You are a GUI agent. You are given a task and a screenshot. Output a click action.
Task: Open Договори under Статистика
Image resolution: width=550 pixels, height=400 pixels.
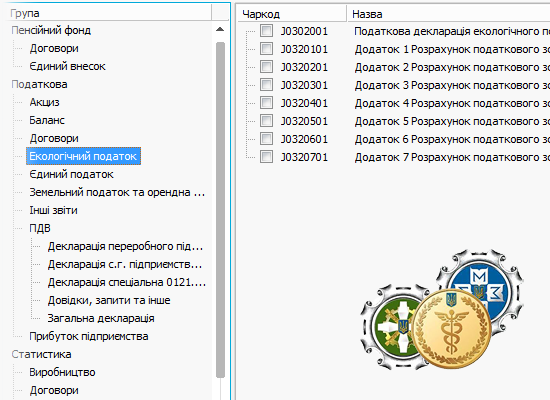pyautogui.click(x=54, y=391)
